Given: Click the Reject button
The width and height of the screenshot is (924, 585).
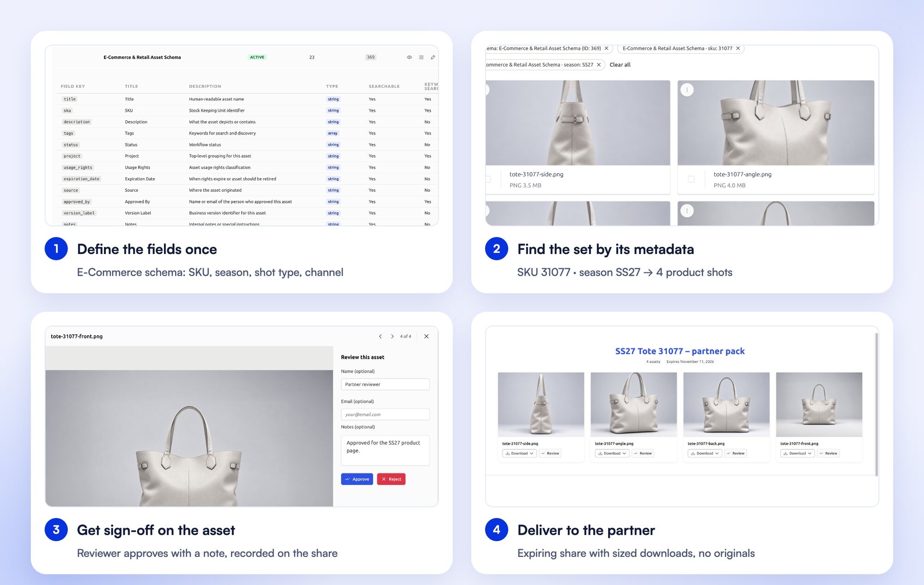Looking at the screenshot, I should point(391,479).
